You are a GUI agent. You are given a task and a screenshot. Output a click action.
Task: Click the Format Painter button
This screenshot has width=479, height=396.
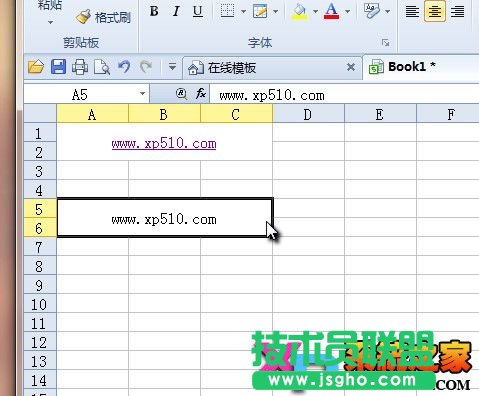[103, 17]
